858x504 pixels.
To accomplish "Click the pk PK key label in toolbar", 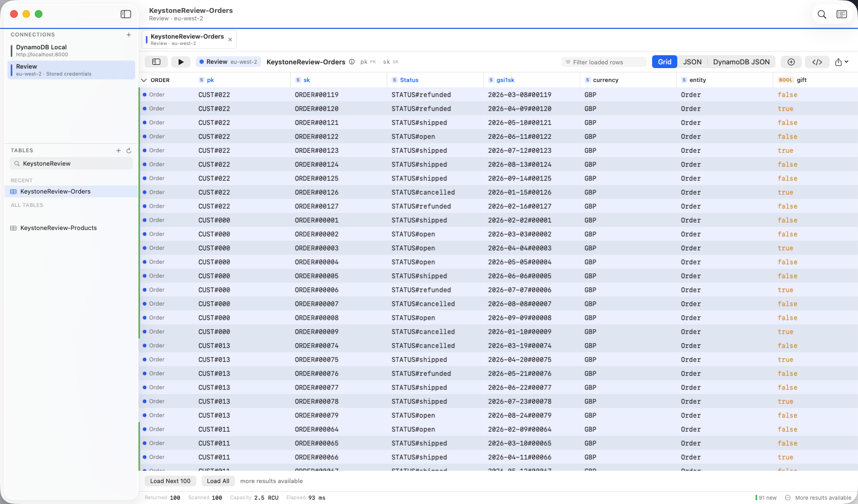I will [368, 62].
